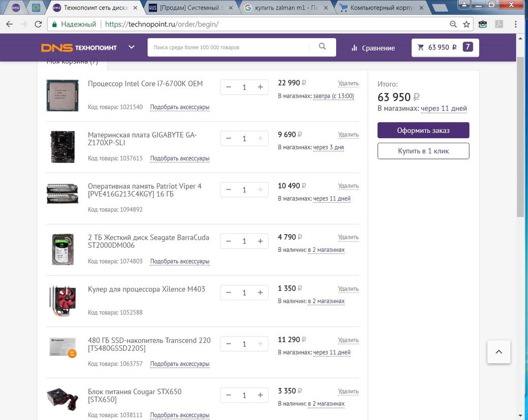Open the GIGABYTE motherboard thumbnail
Viewport: 528px width, 420px height.
click(62, 147)
